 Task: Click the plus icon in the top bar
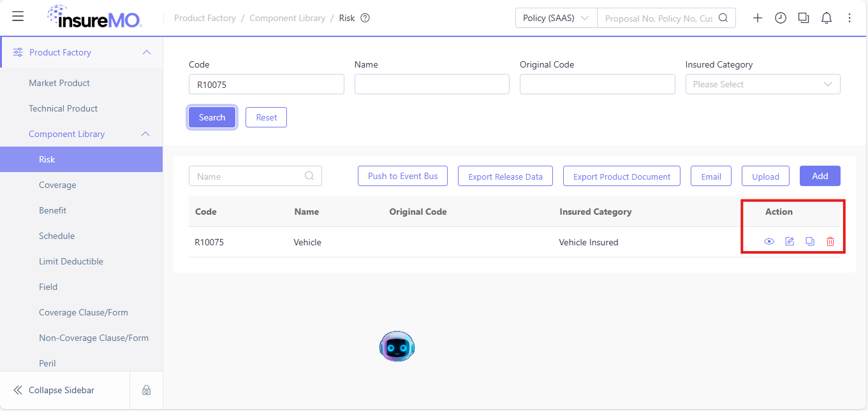(758, 18)
